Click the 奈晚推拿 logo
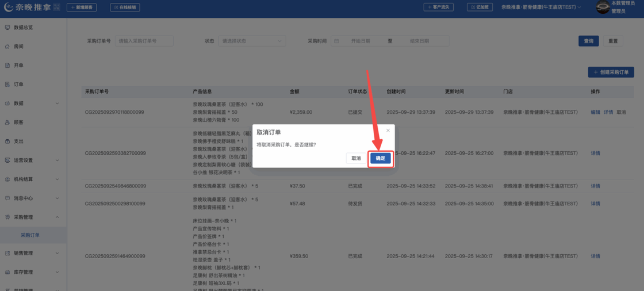Viewport: 644px width, 291px height. coord(32,7)
